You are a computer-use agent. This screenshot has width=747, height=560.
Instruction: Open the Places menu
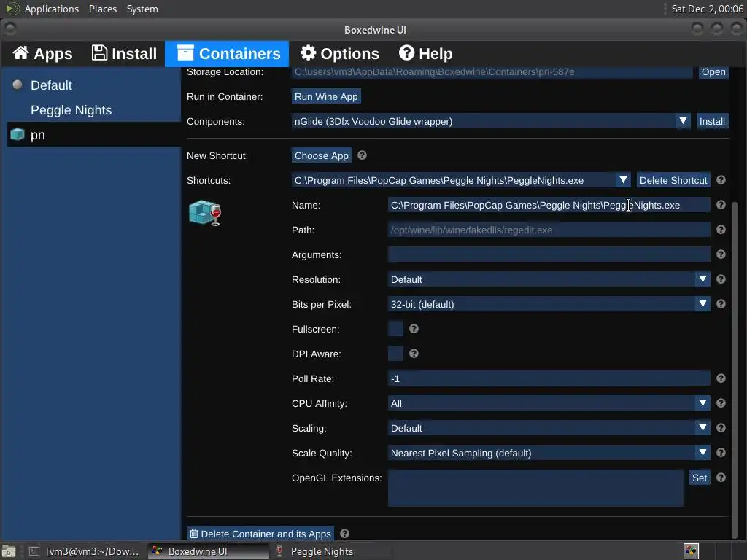pos(102,9)
